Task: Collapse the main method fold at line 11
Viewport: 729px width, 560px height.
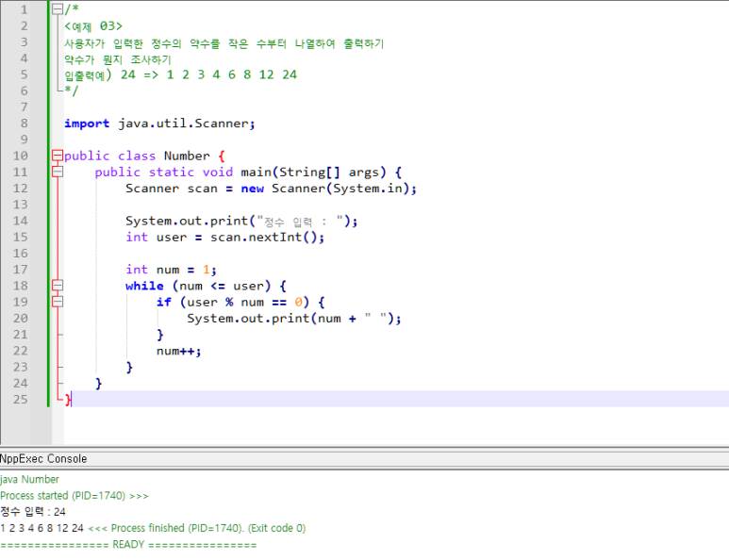Action: (58, 172)
